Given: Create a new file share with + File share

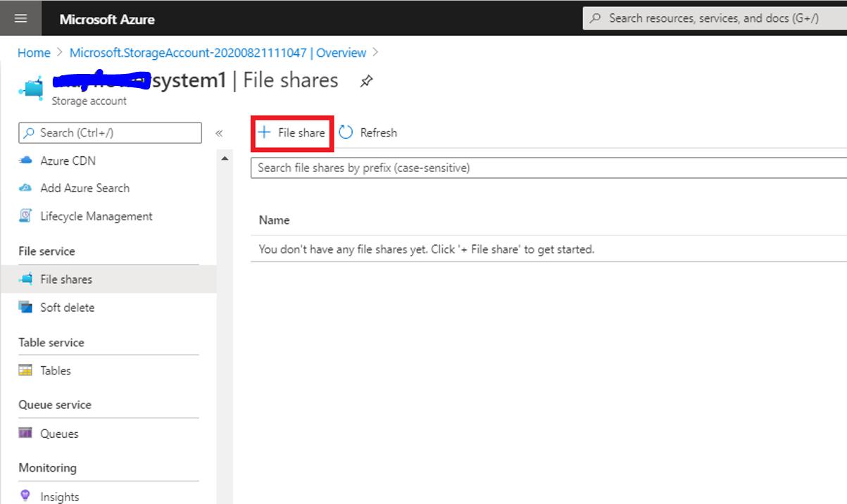Looking at the screenshot, I should 291,132.
